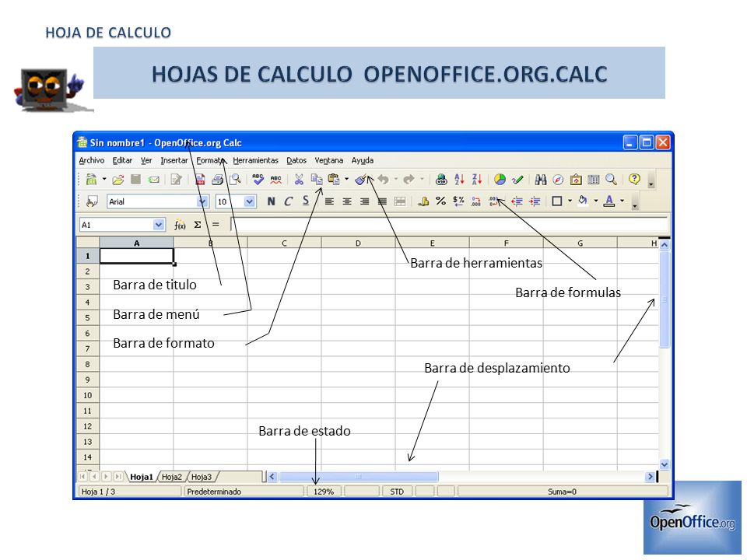Click the Open file folder icon

coord(118,180)
